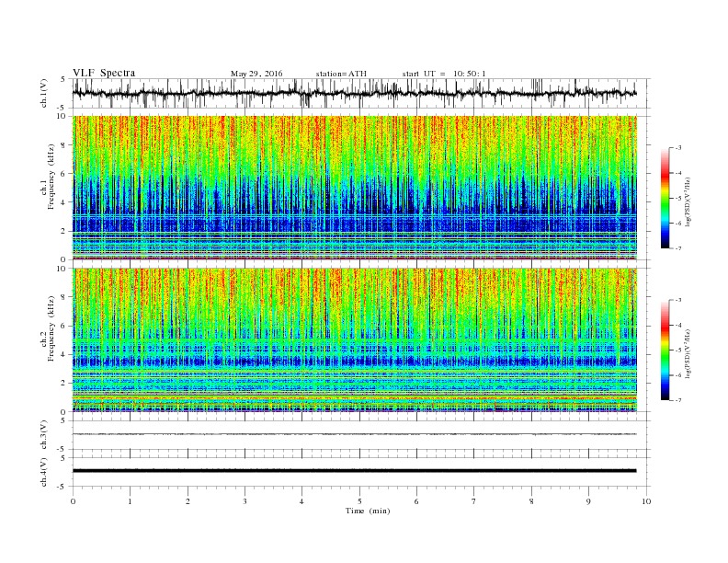Click the "3" tick on the time axis
Viewport: 728px width, 563px height.
tap(245, 501)
